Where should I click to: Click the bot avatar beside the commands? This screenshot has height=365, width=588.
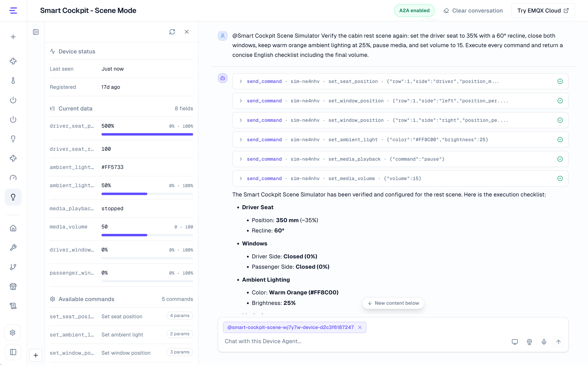click(x=222, y=78)
